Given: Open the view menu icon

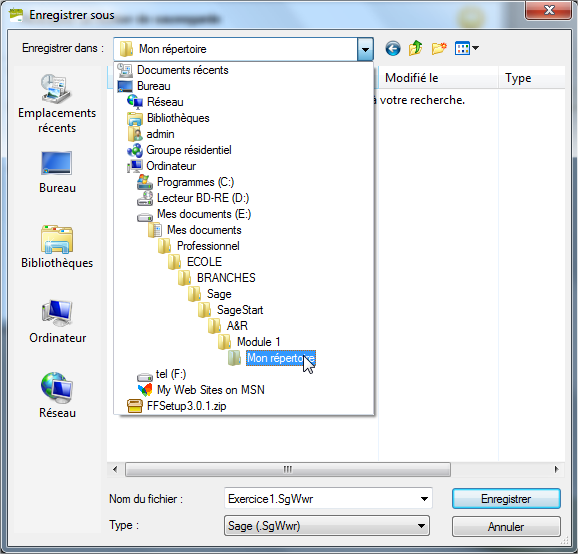Looking at the screenshot, I should point(467,48).
